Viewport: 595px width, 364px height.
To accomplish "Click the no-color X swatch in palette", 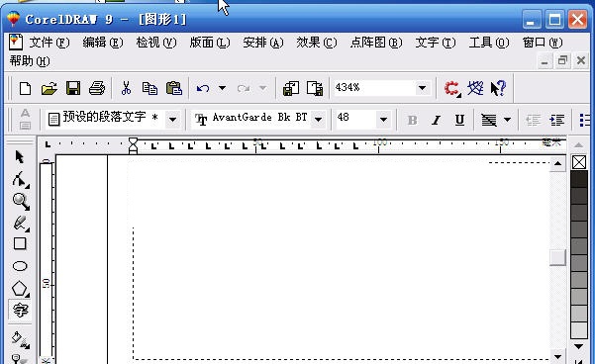I will (x=579, y=162).
